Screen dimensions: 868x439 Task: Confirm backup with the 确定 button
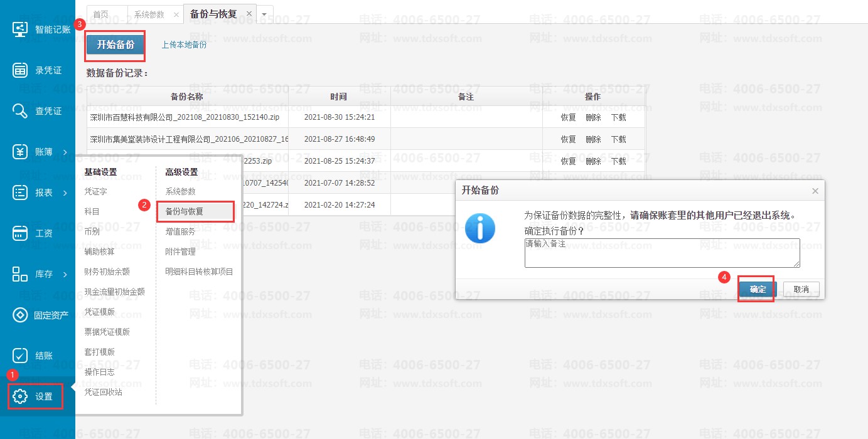tap(758, 289)
